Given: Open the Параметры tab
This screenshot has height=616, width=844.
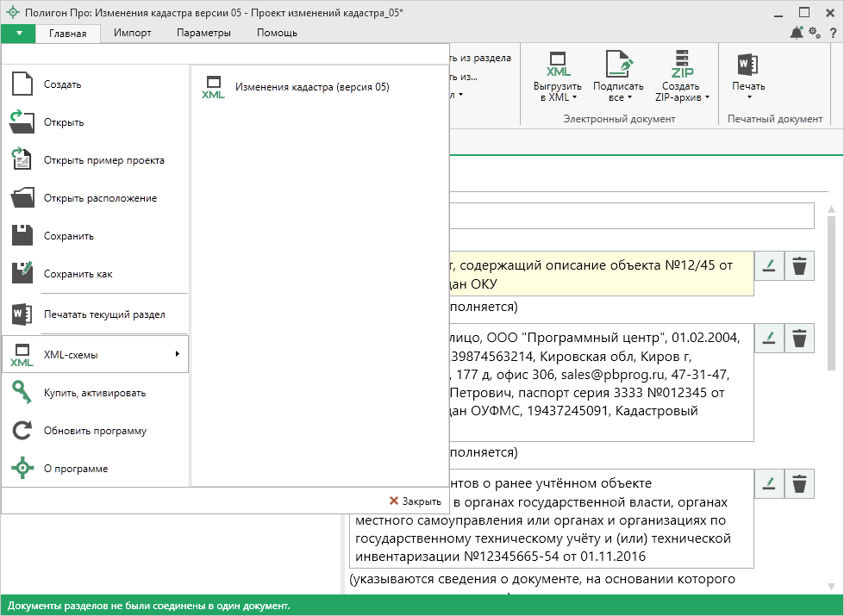Looking at the screenshot, I should [x=203, y=33].
